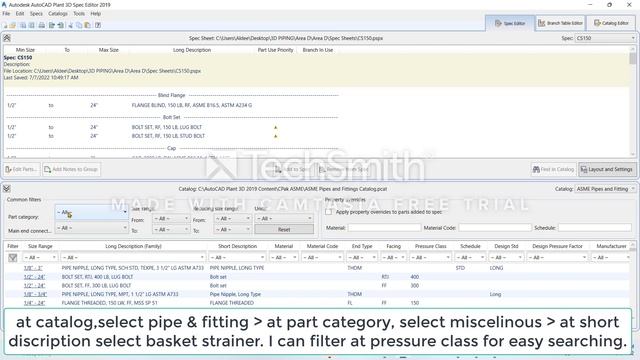Click the Edit Parts button
Screen dimensions: 640x360
pyautogui.click(x=22, y=169)
